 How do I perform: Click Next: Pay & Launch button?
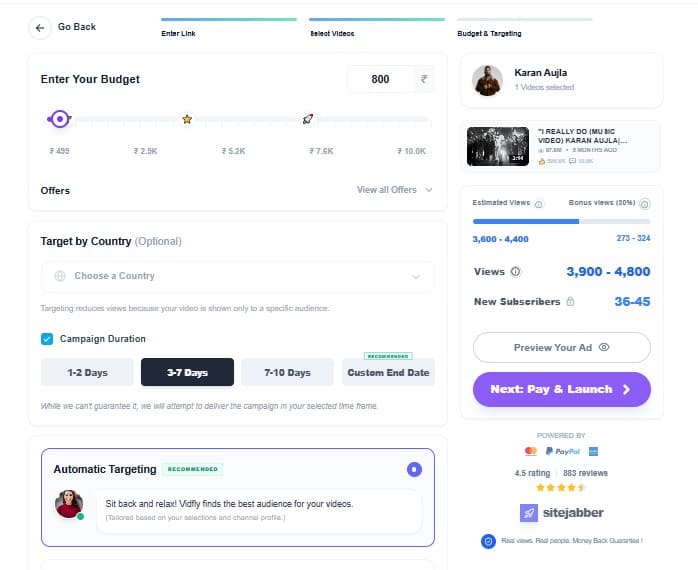561,389
